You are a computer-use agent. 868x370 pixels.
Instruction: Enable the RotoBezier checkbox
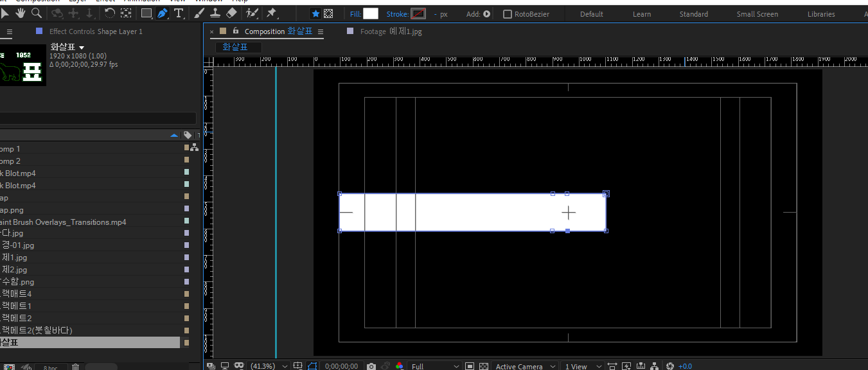508,14
